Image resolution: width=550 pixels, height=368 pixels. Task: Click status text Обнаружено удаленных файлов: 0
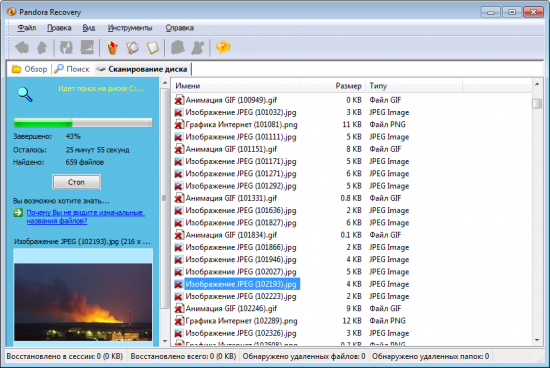tap(304, 356)
